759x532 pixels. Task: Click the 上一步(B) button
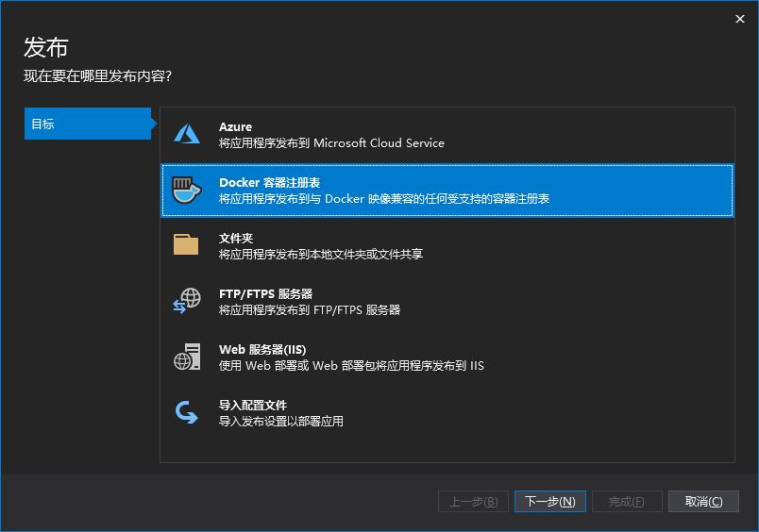[x=473, y=501]
